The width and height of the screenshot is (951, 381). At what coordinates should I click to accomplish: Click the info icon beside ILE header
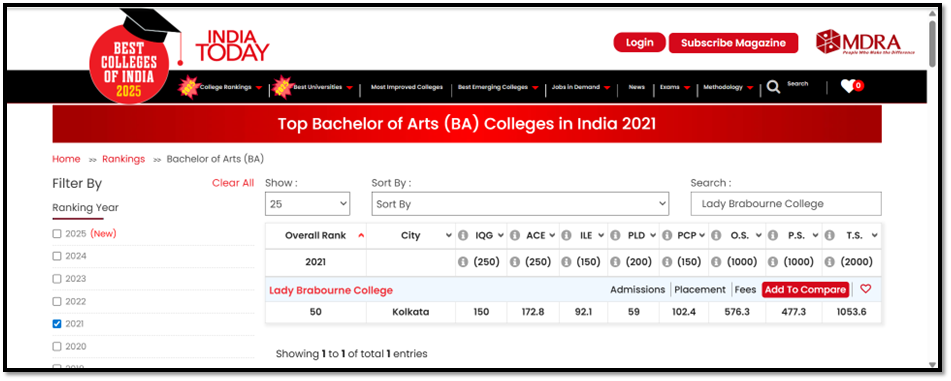[566, 235]
